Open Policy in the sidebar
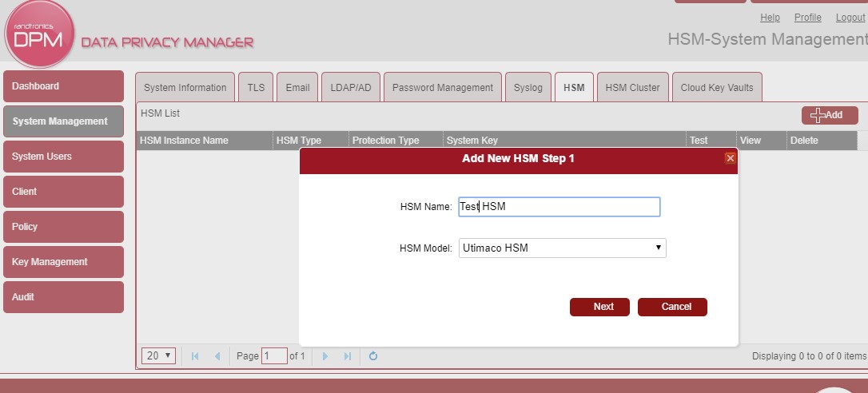 64,227
